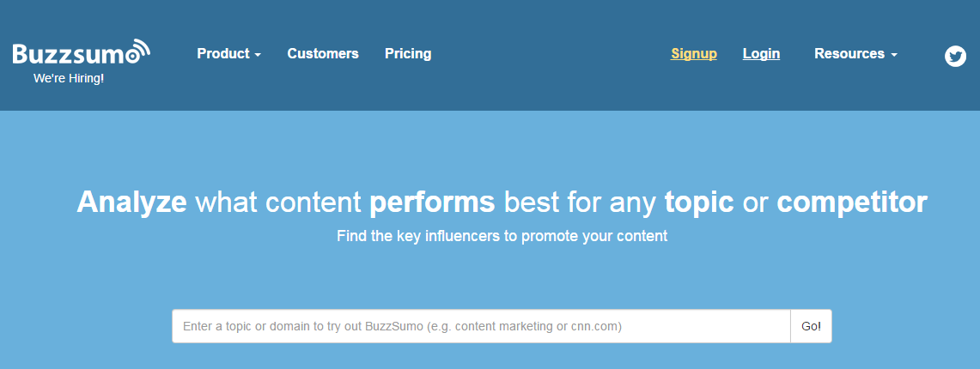The image size is (980, 369).
Task: Go to the Customers page
Action: coord(323,54)
